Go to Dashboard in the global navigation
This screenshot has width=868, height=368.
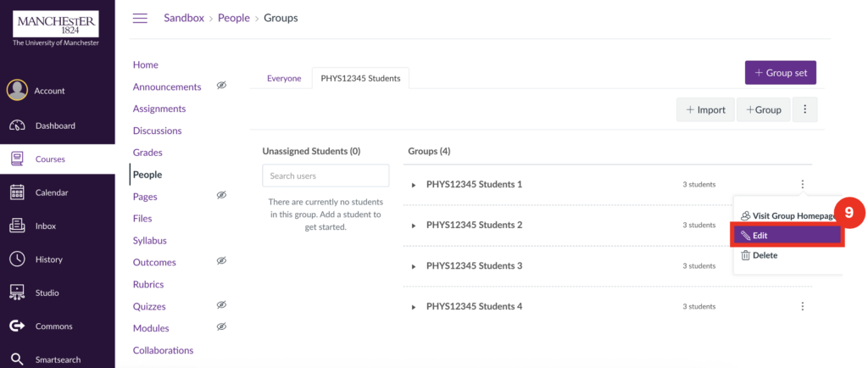coord(54,125)
